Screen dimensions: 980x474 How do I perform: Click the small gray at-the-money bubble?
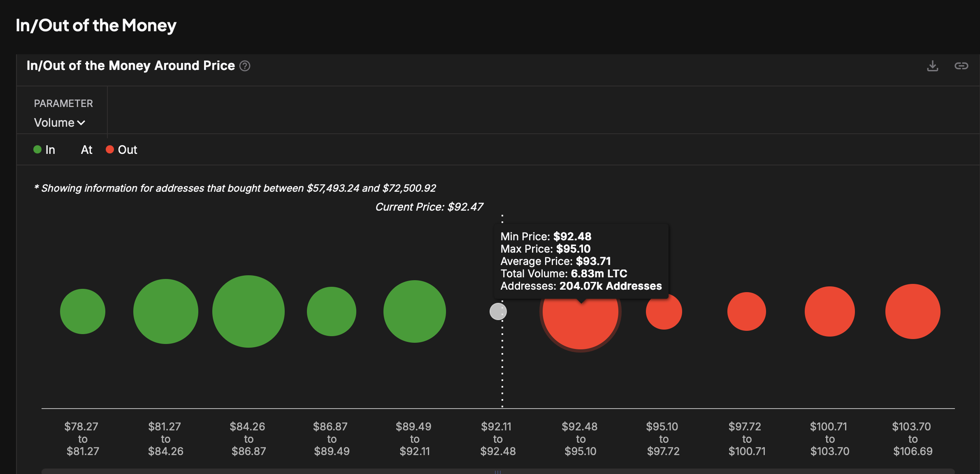click(498, 312)
